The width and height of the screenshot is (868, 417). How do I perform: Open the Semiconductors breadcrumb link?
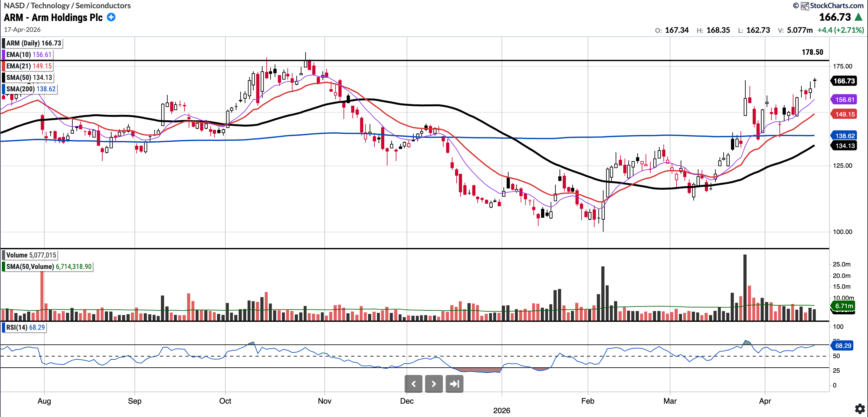(x=103, y=5)
